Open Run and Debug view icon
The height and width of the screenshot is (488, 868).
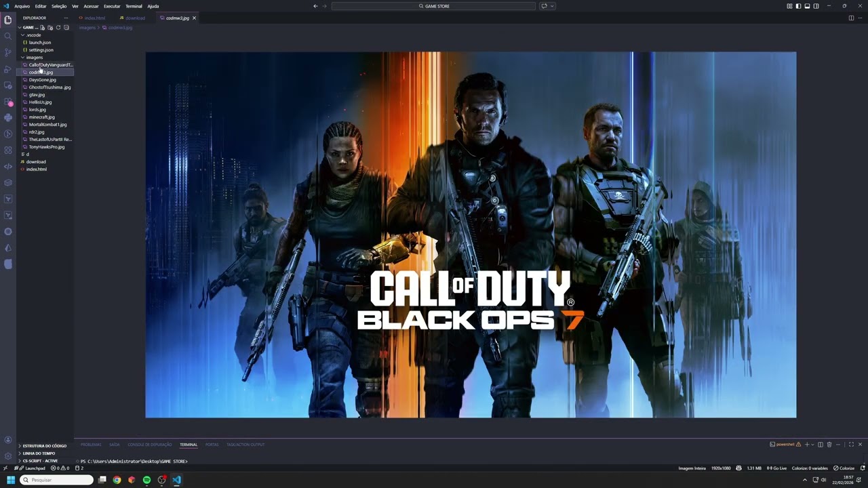coord(8,68)
